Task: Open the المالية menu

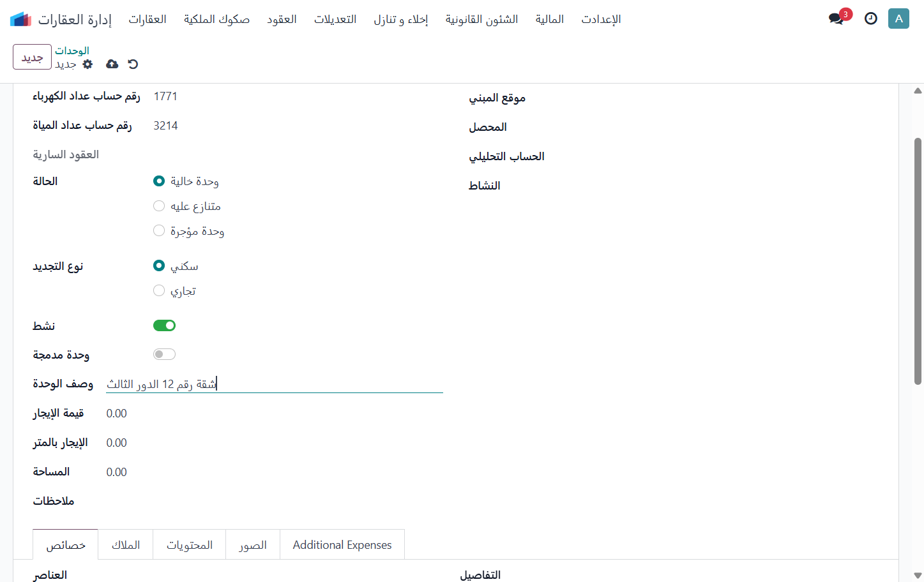Action: coord(549,19)
